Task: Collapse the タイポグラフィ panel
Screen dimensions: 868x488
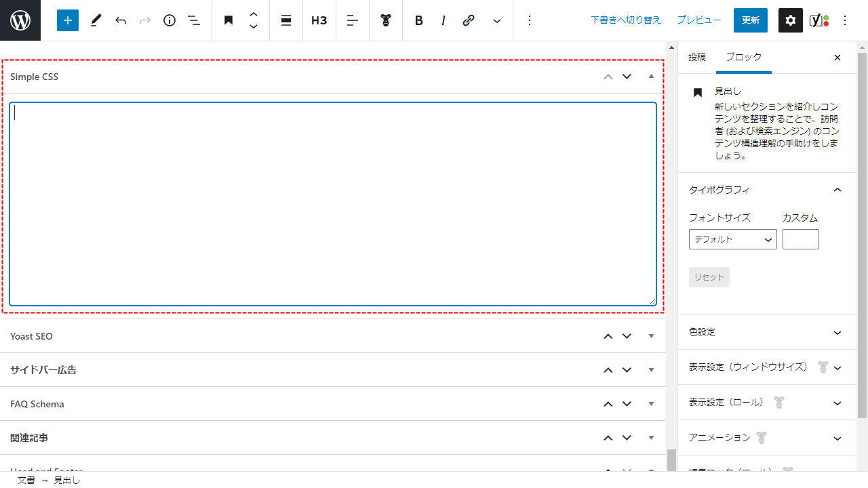Action: 767,190
